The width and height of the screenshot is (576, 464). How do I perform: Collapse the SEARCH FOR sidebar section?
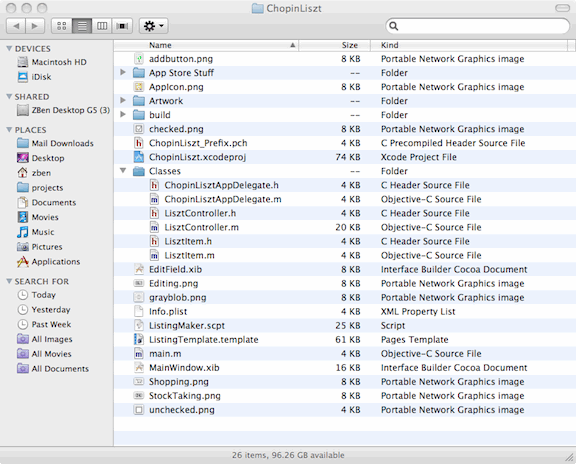(9, 281)
